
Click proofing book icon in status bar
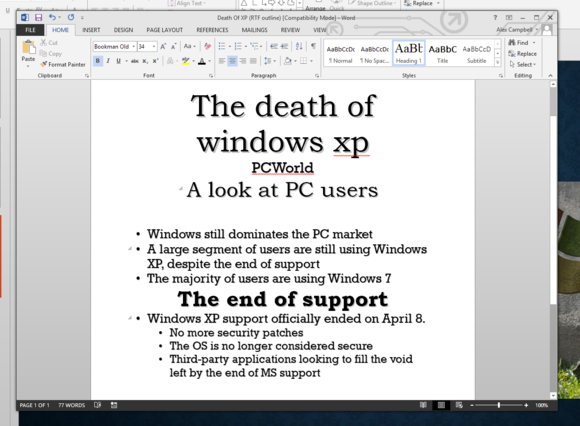[x=97, y=405]
